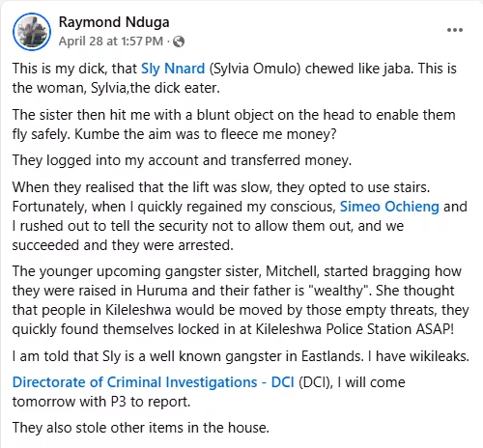Open the three-dot post options menu
Screen dimensions: 483x448
[455, 30]
